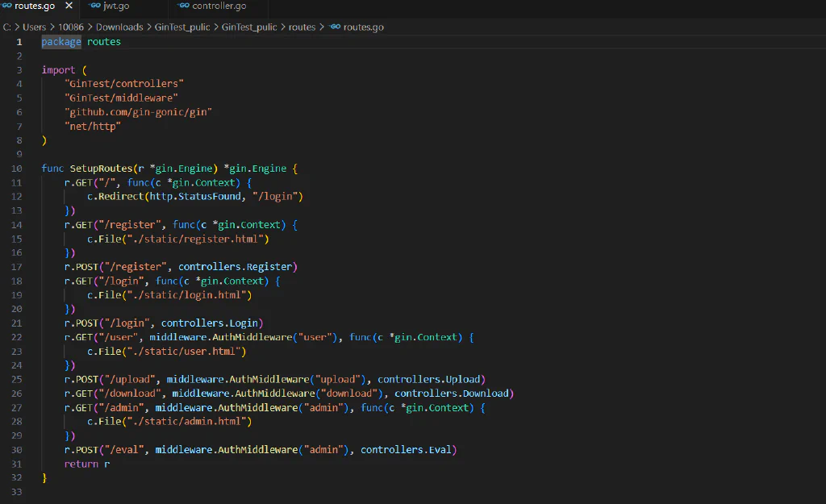Click the first GinTest_pulic breadcrumb
Viewport: 826px width, 504px height.
coord(182,27)
